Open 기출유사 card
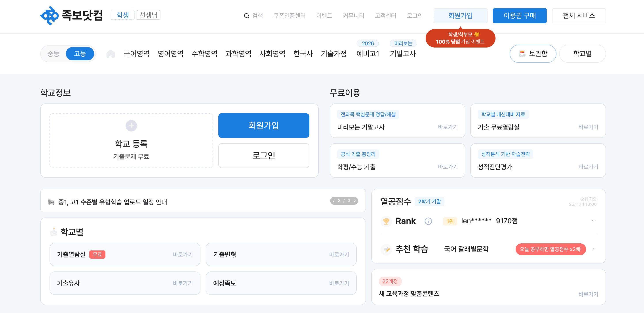The width and height of the screenshot is (644, 313). 125,283
